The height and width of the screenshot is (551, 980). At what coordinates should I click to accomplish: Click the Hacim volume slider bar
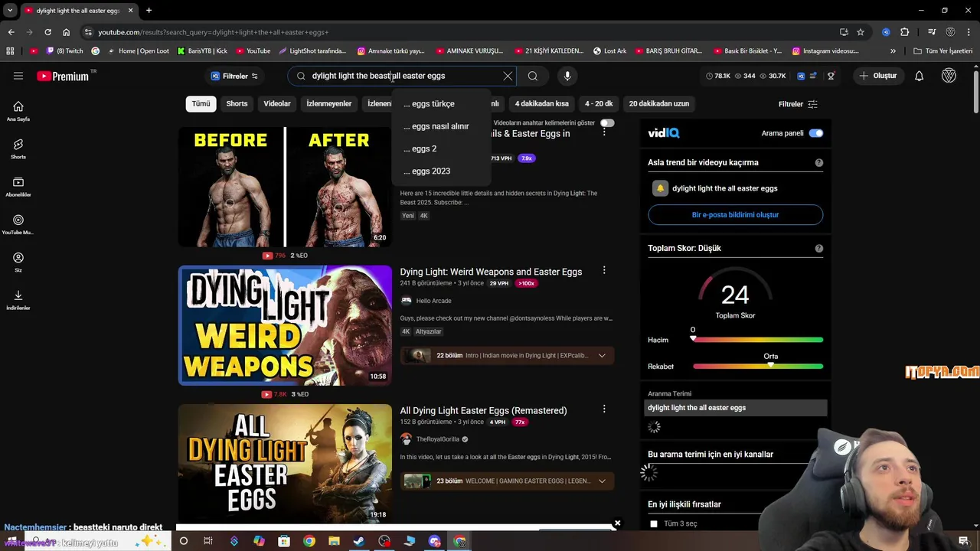point(758,340)
